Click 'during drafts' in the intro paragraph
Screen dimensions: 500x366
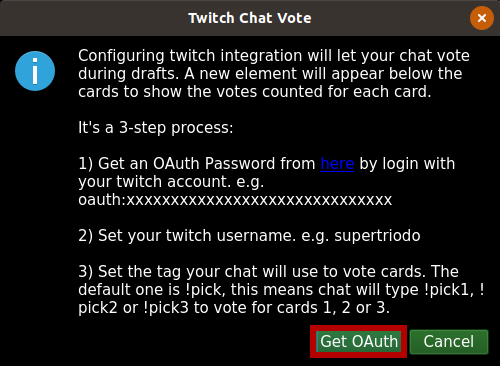128,74
